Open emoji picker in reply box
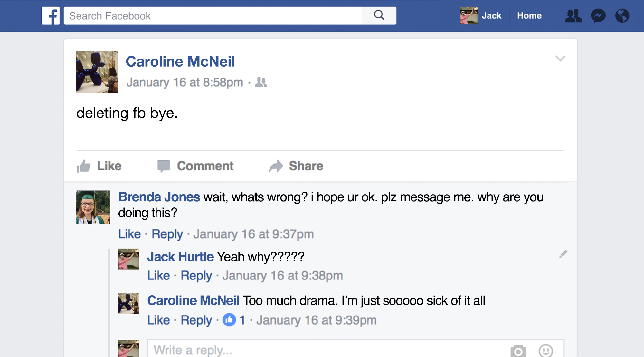The height and width of the screenshot is (357, 644). [546, 351]
